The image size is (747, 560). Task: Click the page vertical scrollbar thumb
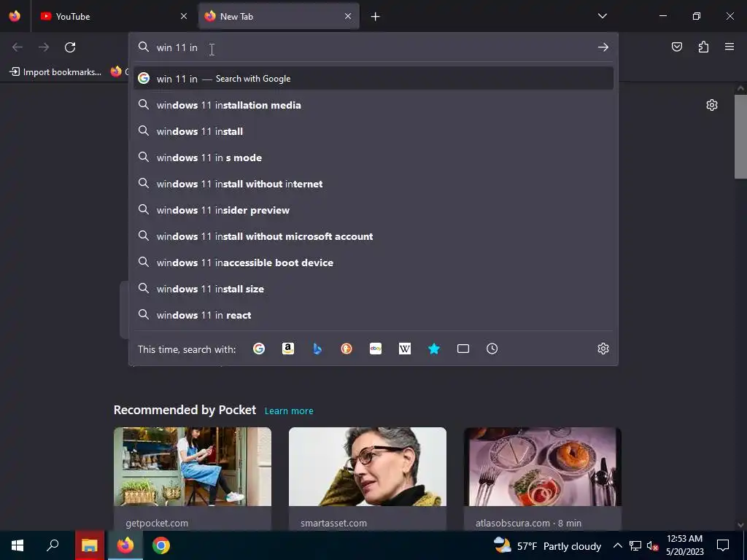[740, 136]
